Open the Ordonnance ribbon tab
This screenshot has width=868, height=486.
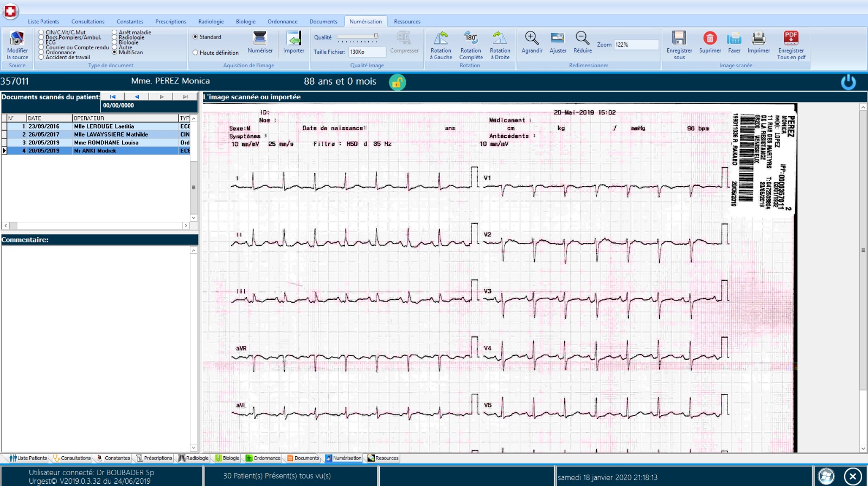(x=283, y=22)
